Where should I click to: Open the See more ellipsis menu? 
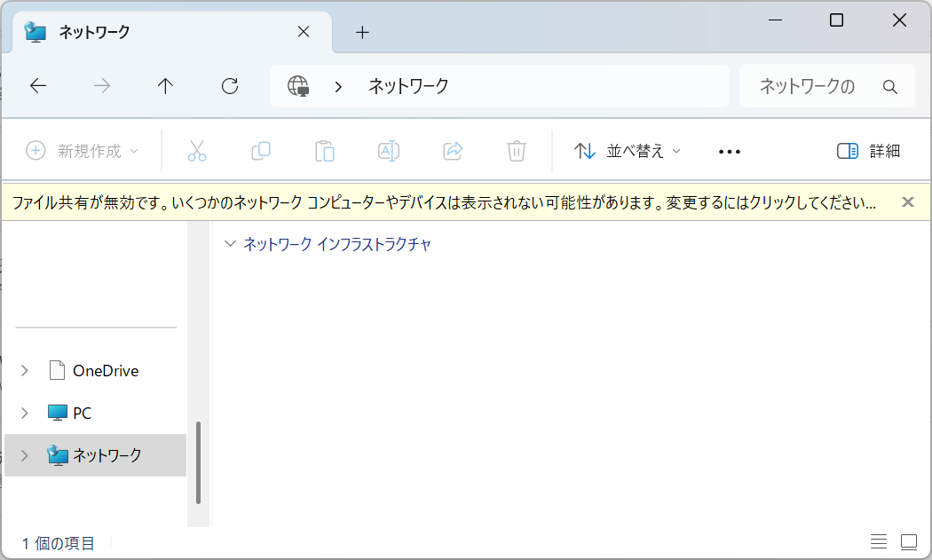(x=730, y=151)
